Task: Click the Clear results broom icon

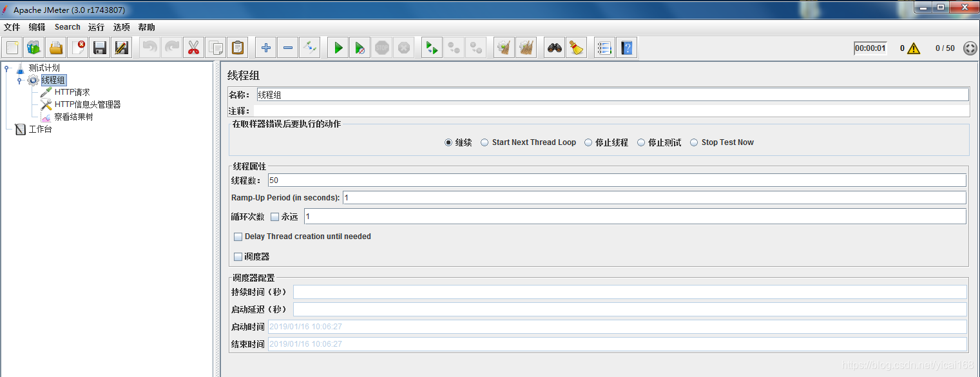Action: [504, 48]
